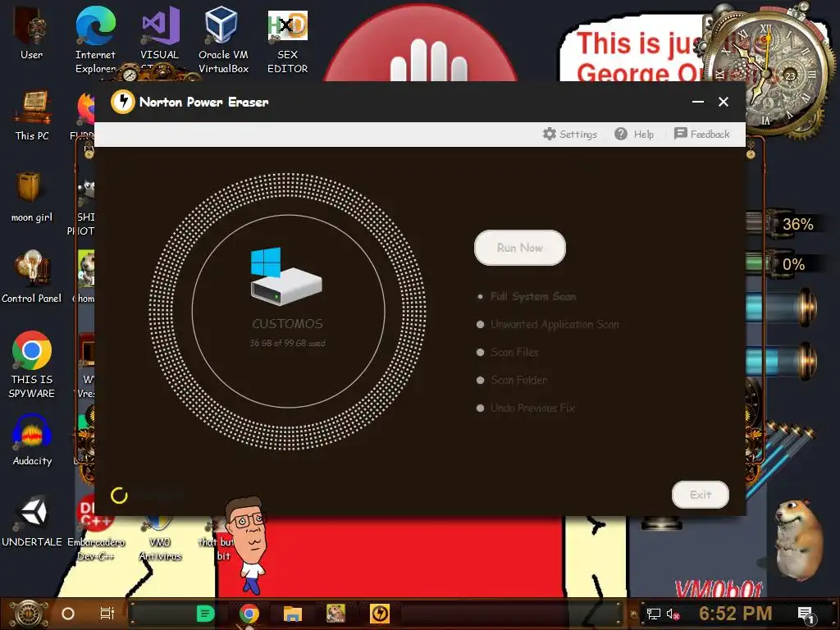Viewport: 840px width, 630px height.
Task: Minimize the Norton Power Eraser window
Action: (x=697, y=102)
